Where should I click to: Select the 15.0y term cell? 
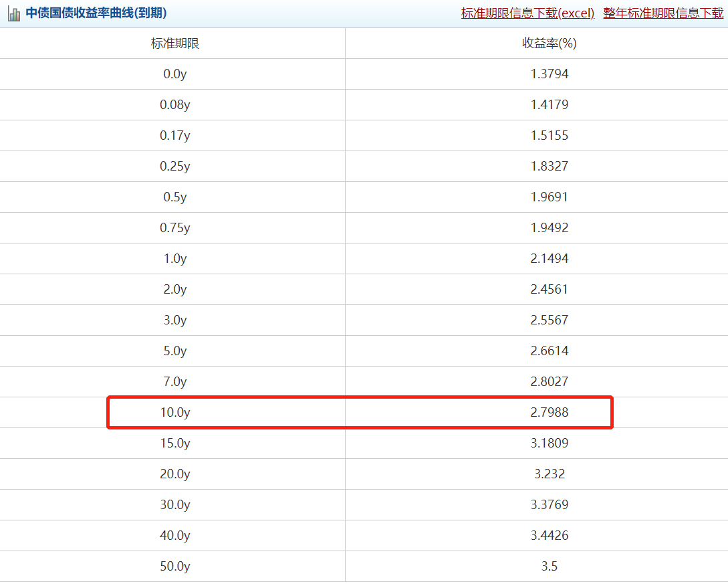[x=174, y=444]
